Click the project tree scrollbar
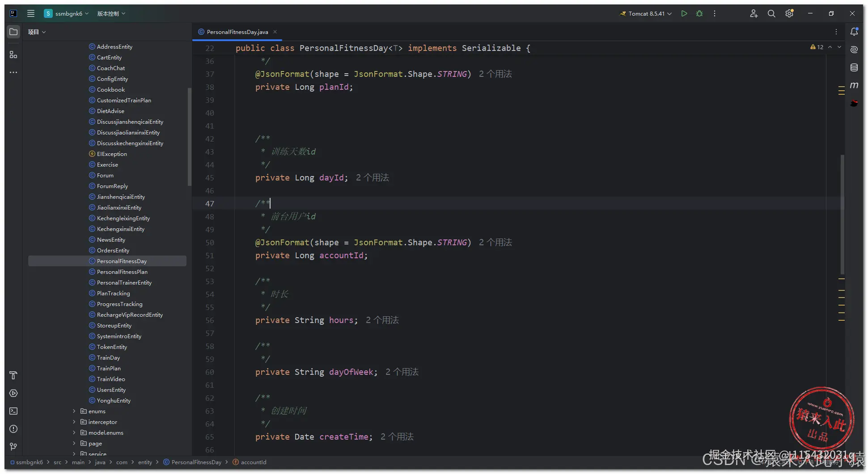868x474 pixels. pos(190,137)
